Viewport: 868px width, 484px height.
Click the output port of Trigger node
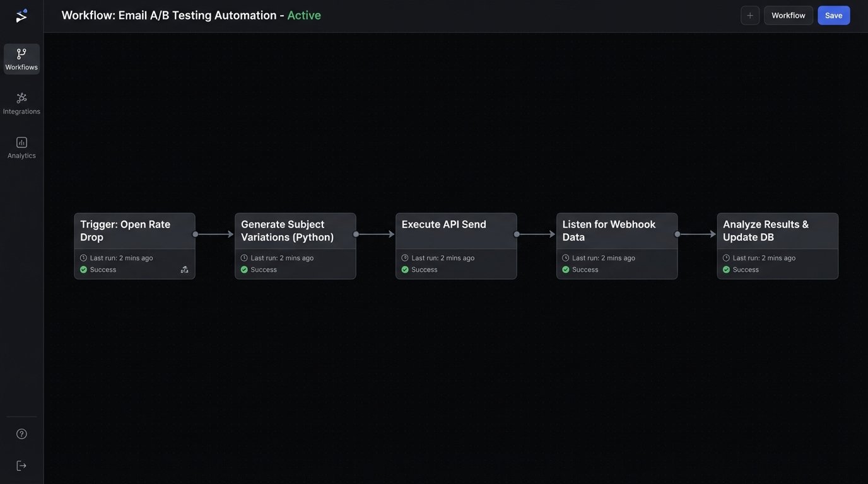pos(196,234)
